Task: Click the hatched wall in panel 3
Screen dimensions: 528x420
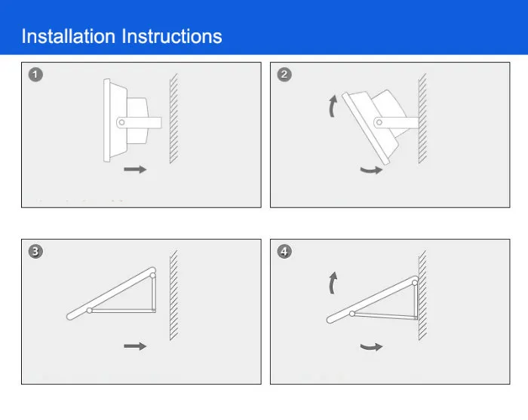Action: [173, 295]
